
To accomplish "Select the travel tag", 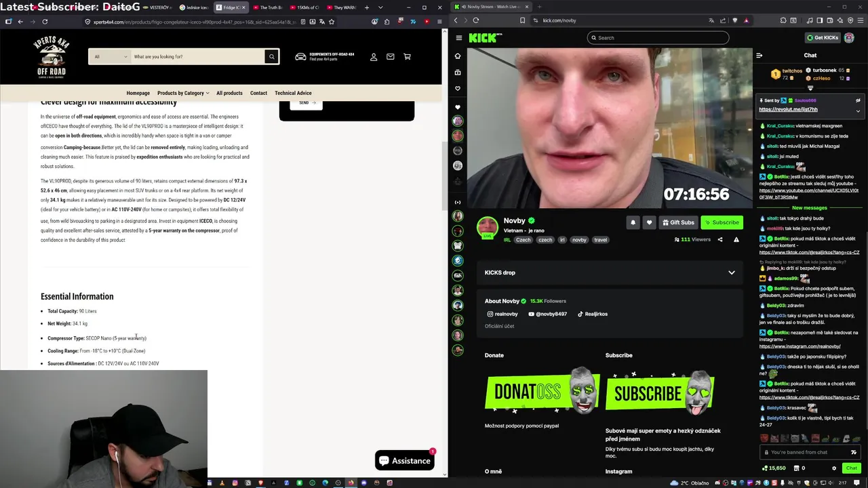I will click(600, 240).
